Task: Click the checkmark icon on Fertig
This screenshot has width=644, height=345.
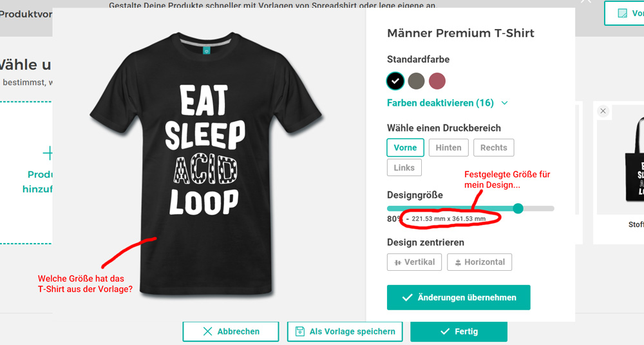Action: tap(445, 331)
